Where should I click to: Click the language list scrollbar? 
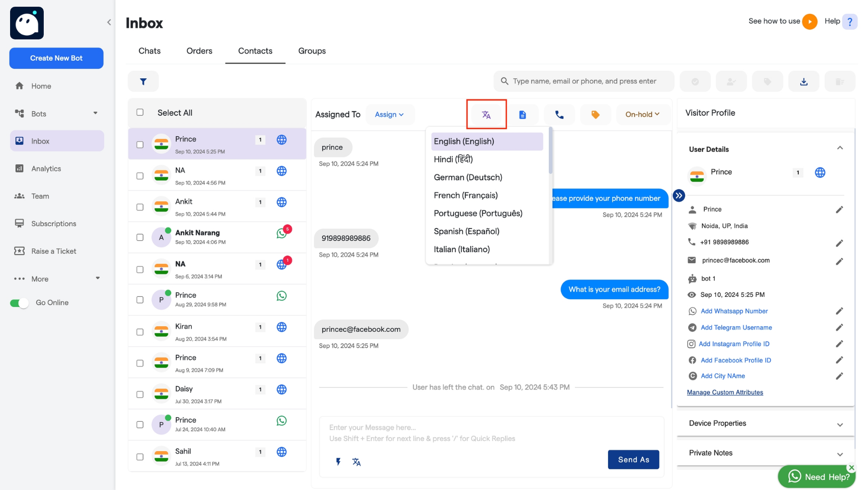[550, 151]
